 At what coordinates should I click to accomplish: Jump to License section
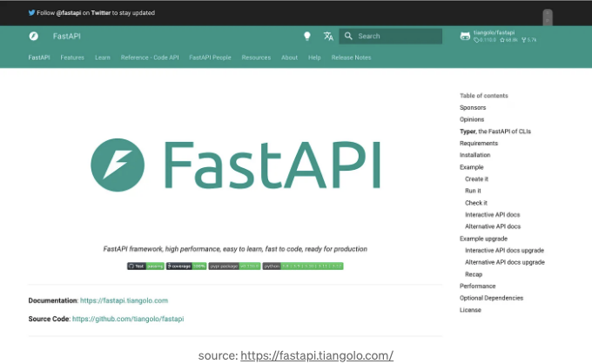[x=470, y=310]
